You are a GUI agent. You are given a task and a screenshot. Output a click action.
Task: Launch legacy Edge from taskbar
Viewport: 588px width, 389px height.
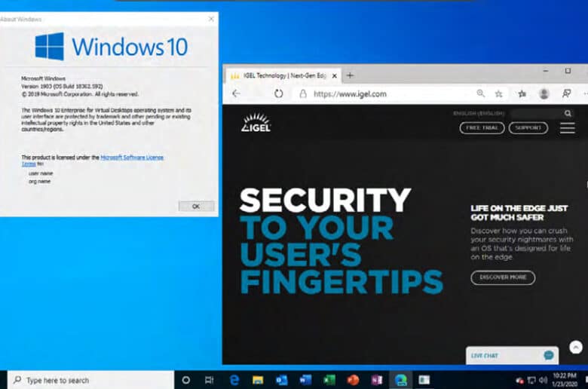point(234,380)
